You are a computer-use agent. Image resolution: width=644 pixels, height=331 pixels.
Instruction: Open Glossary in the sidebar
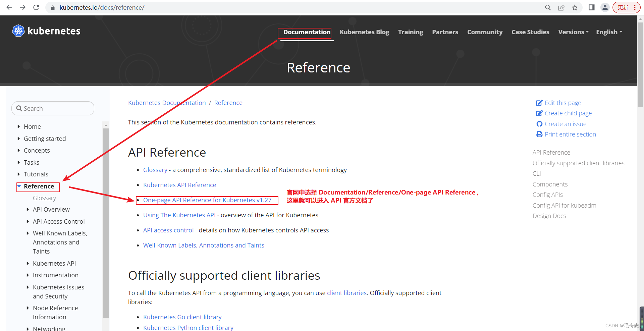(x=44, y=198)
